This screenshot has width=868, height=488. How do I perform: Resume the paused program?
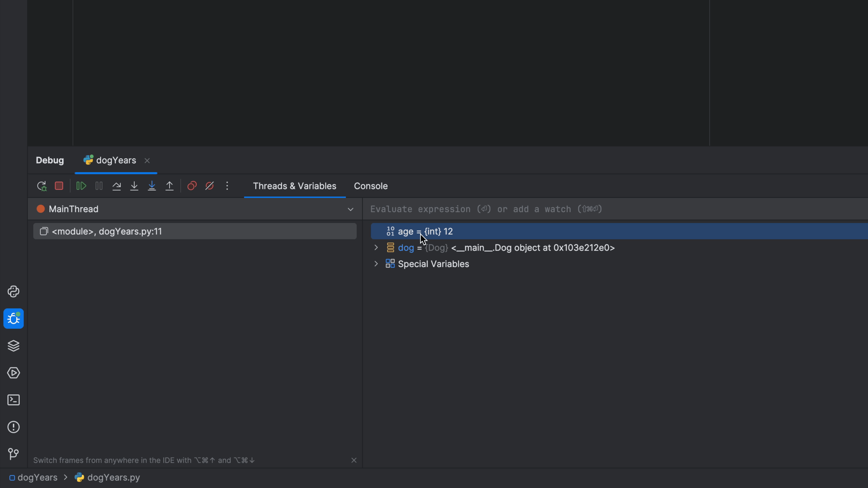click(81, 185)
